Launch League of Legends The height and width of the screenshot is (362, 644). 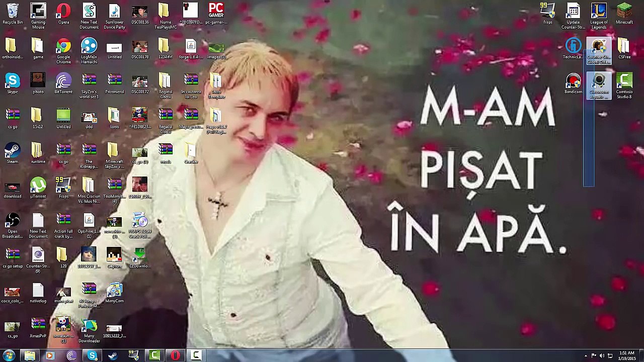(x=599, y=17)
